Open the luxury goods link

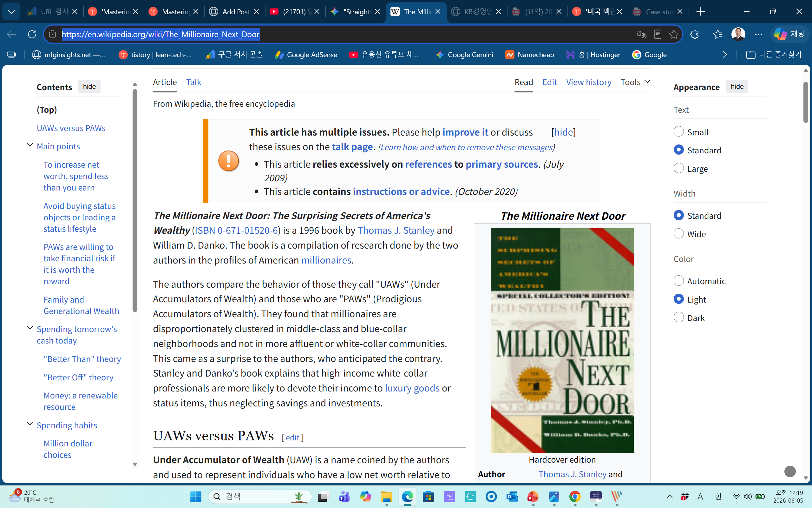(412, 388)
